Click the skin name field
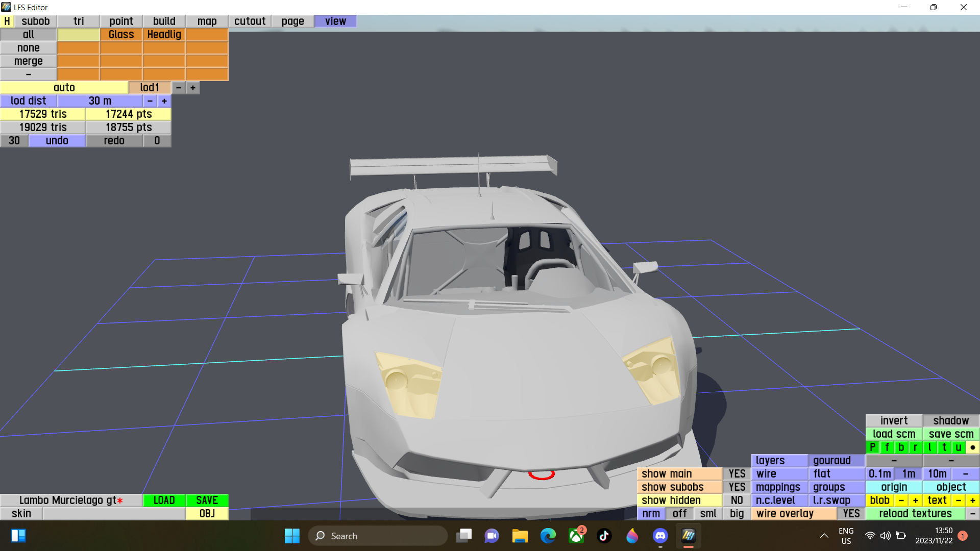 point(114,514)
